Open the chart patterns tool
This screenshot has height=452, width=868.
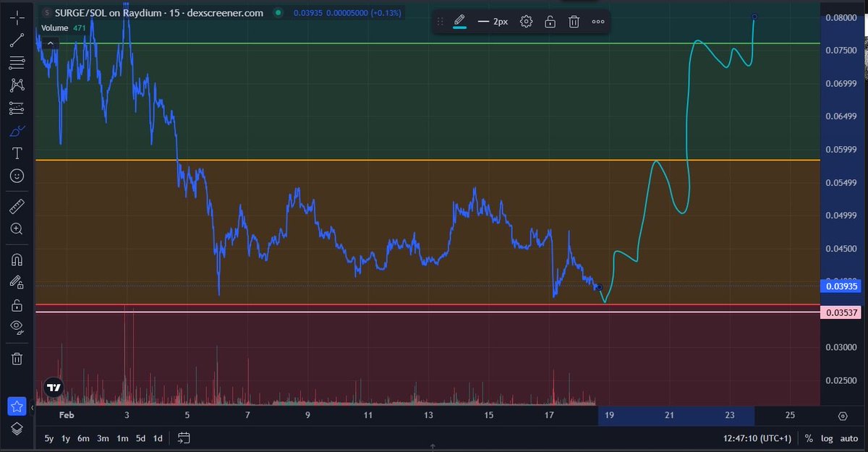tap(17, 85)
